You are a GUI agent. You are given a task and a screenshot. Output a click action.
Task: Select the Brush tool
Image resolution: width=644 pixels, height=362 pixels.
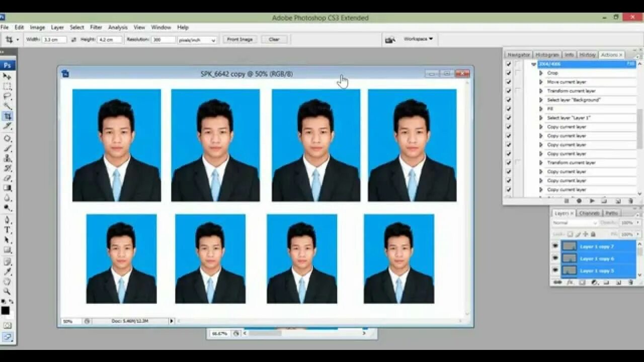7,148
